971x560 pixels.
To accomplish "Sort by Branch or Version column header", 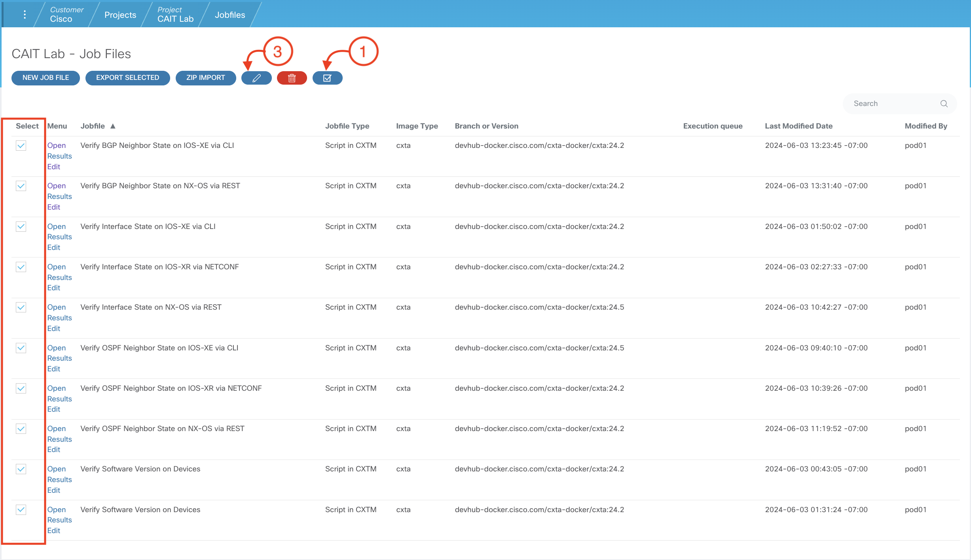I will (x=486, y=126).
